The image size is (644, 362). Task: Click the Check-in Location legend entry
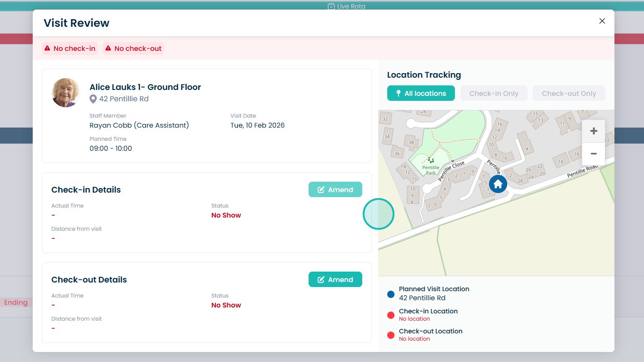point(428,314)
